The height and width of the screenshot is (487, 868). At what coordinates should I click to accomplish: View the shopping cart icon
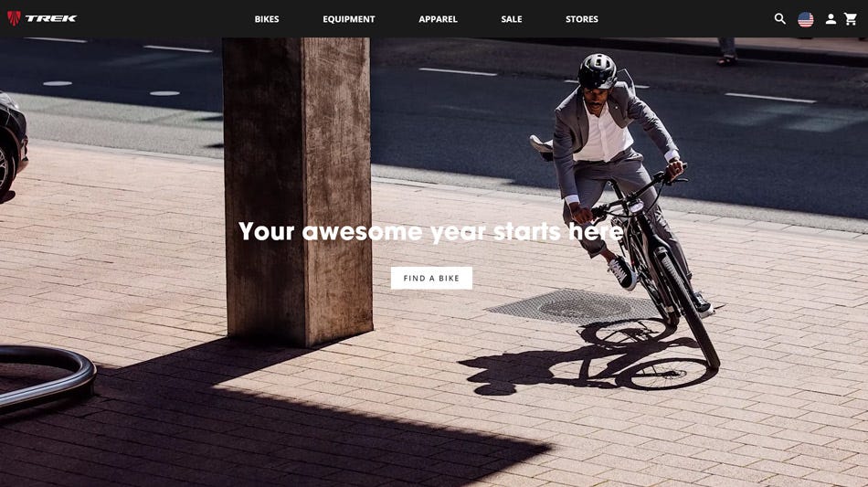pyautogui.click(x=851, y=19)
